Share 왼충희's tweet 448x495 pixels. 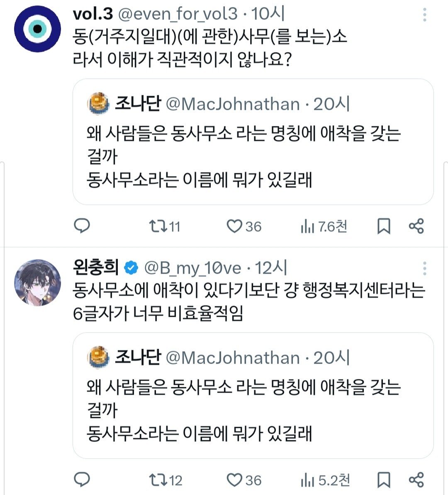[x=416, y=480]
